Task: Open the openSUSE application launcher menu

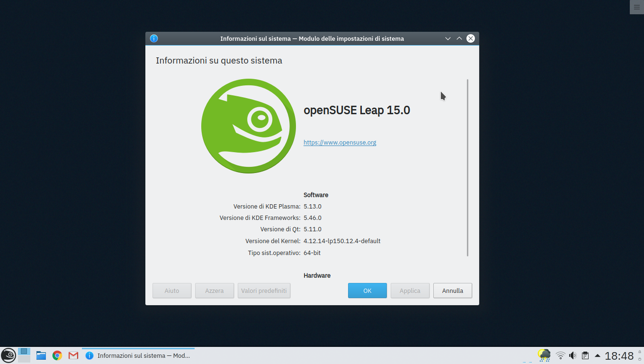Action: tap(8, 355)
